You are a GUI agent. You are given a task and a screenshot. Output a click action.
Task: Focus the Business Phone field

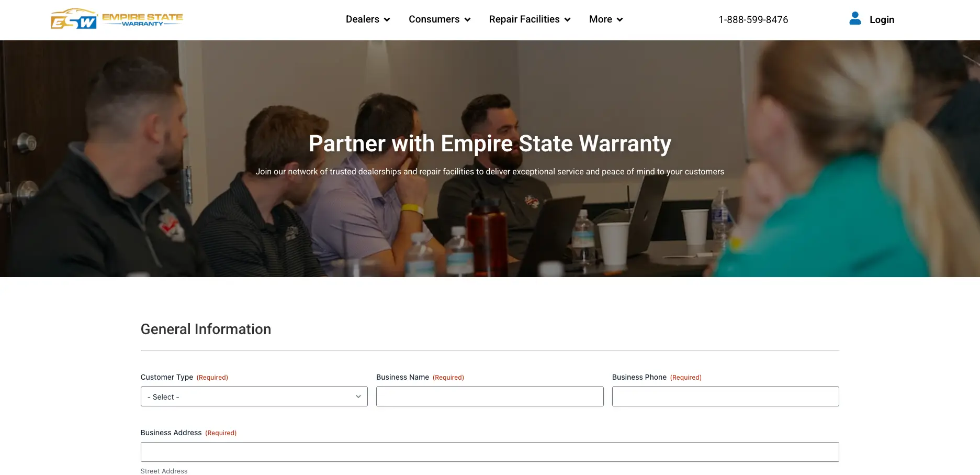tap(725, 396)
